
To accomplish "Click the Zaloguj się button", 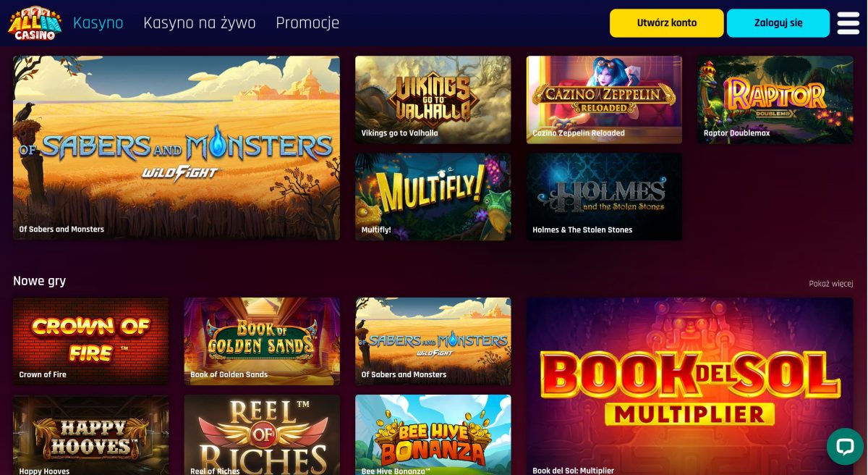I will click(778, 23).
